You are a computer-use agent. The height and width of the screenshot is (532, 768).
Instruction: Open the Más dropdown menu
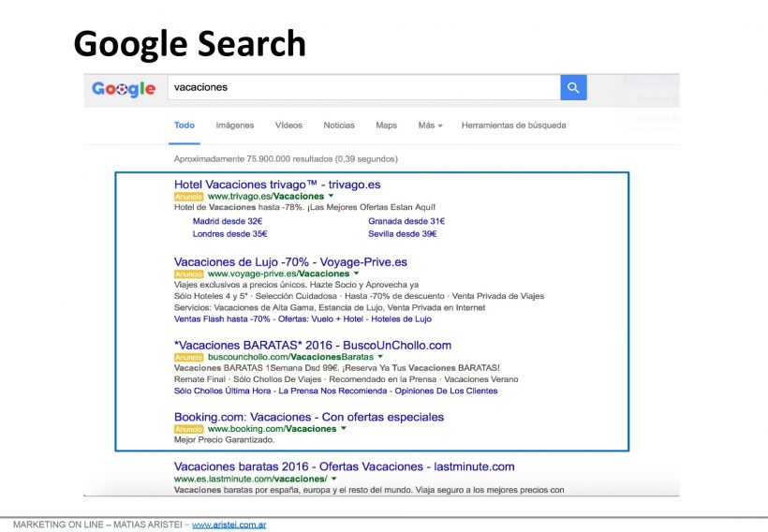click(431, 126)
